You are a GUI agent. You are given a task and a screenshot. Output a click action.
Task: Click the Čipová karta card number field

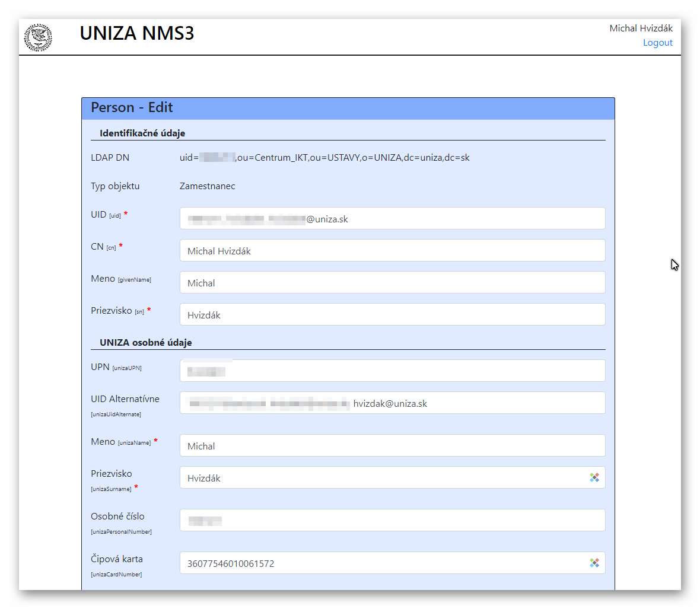click(x=380, y=563)
